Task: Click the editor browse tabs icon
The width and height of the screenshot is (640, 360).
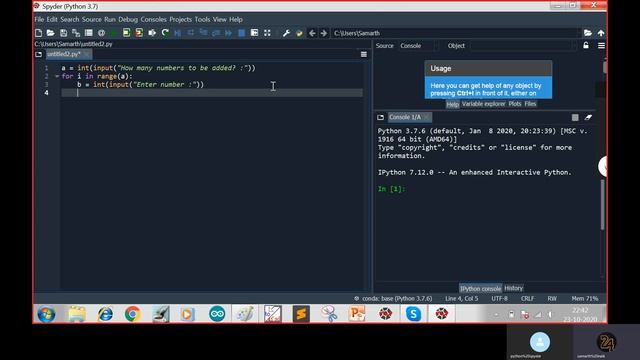Action: (38, 54)
